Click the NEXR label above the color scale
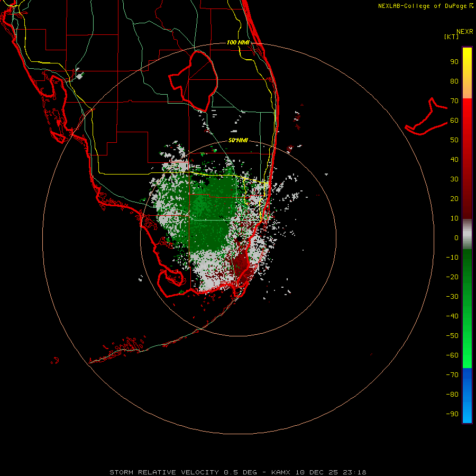Image resolution: width=476 pixels, height=476 pixels. (x=464, y=32)
